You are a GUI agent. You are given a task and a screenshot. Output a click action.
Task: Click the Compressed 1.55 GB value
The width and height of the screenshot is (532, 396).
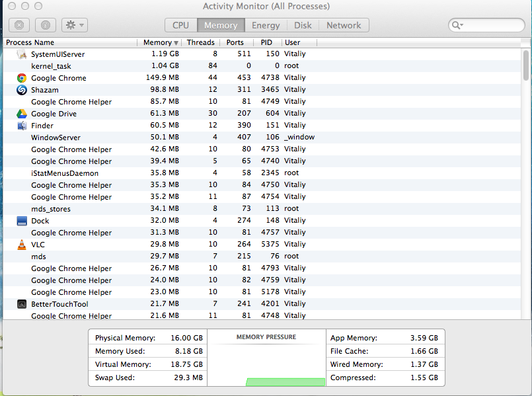pyautogui.click(x=424, y=377)
